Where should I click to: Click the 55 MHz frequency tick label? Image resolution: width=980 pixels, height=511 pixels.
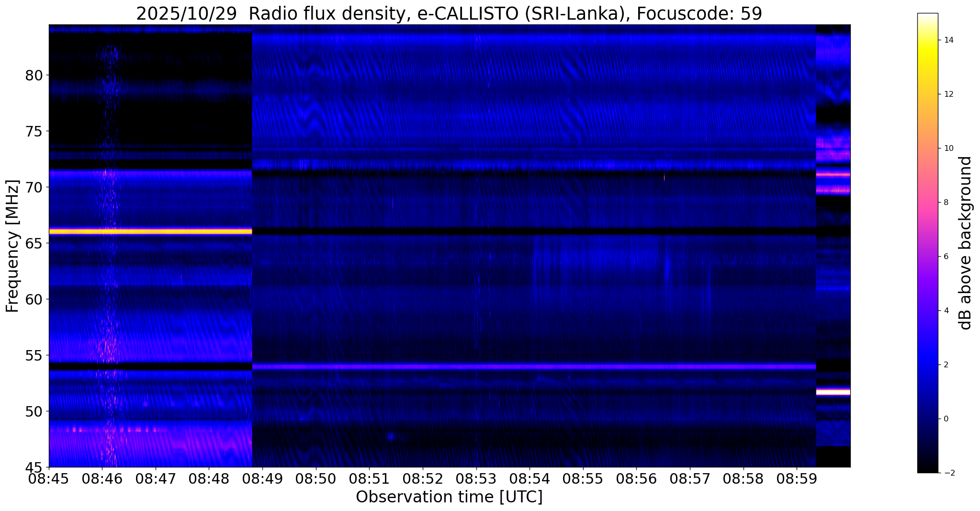click(x=34, y=355)
